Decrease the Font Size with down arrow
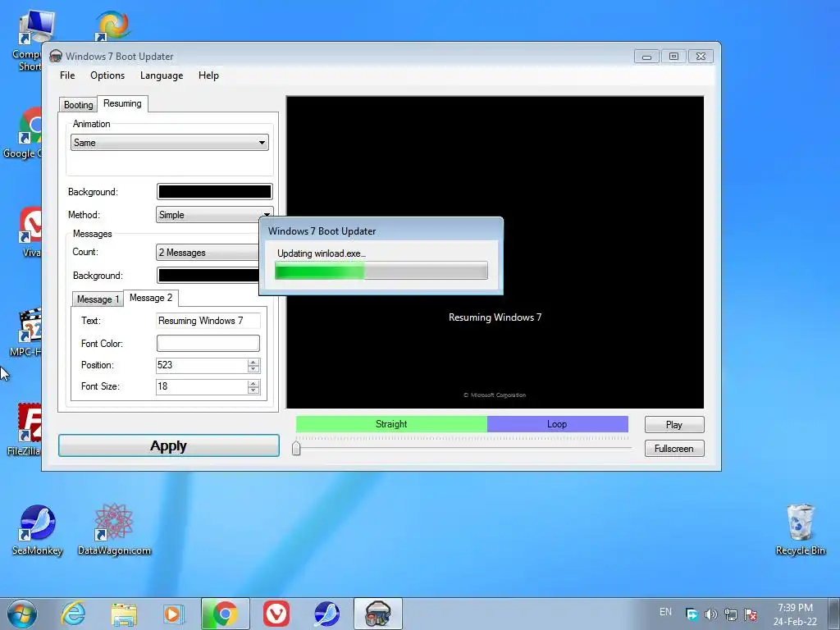The height and width of the screenshot is (630, 840). click(253, 390)
